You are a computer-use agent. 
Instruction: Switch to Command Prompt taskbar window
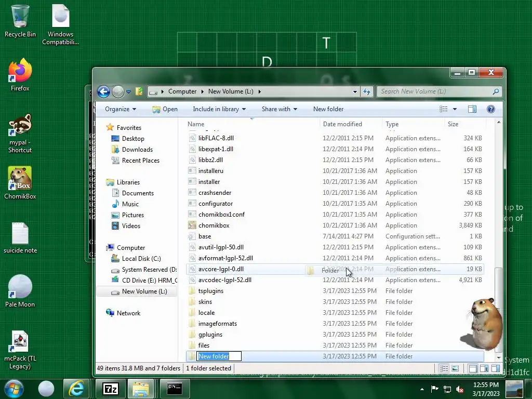tap(175, 389)
